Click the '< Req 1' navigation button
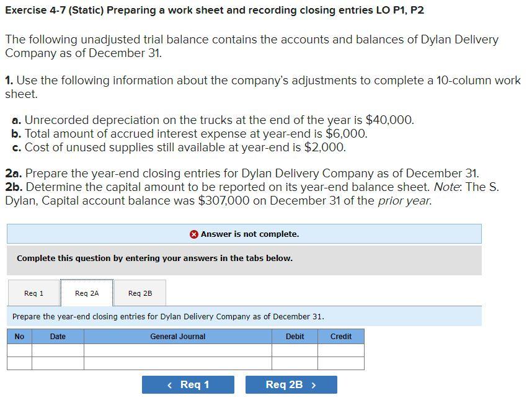The height and width of the screenshot is (403, 532). coord(188,384)
